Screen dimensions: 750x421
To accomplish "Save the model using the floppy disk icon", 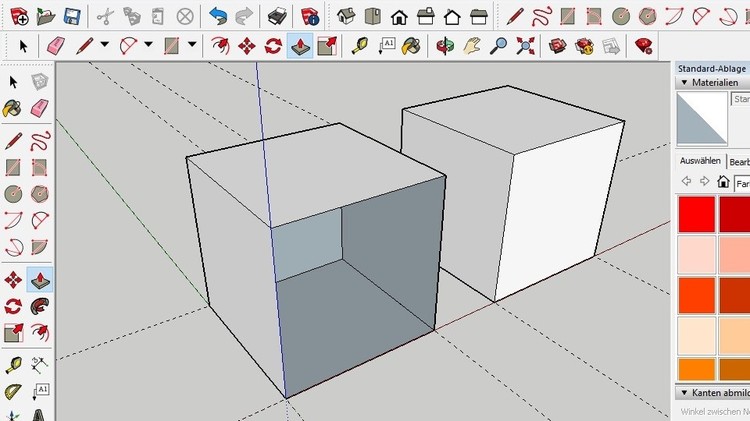I will 72,16.
